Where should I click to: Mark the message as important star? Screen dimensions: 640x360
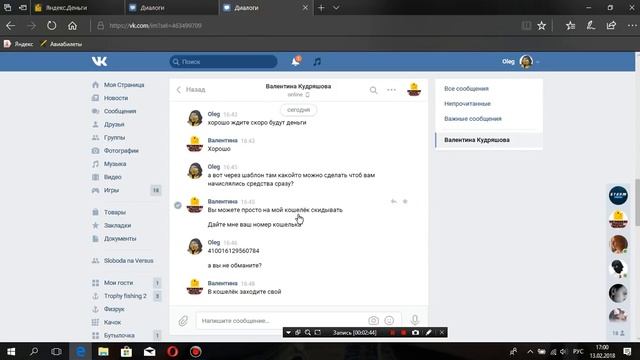[405, 201]
